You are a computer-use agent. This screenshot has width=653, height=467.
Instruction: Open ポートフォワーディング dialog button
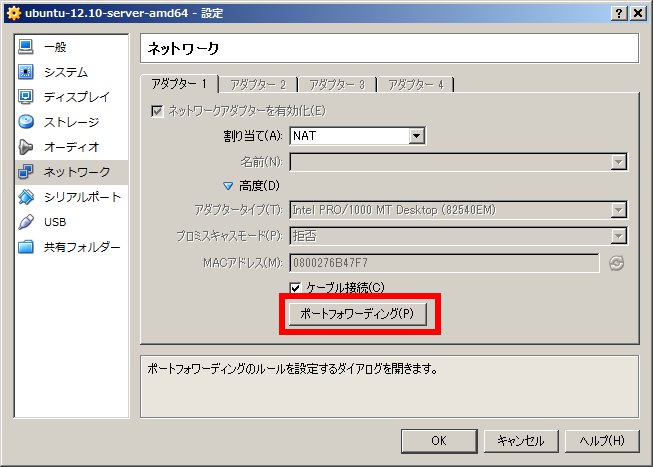[357, 313]
